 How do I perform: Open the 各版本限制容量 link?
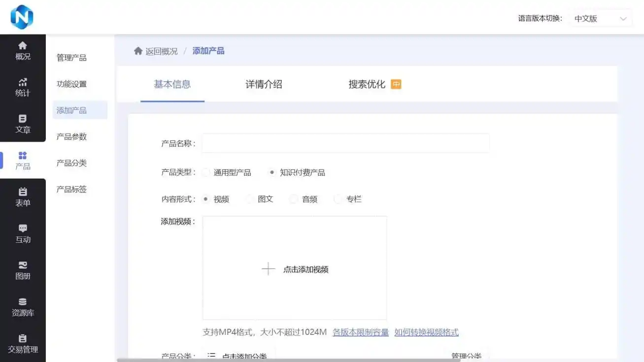tap(360, 332)
